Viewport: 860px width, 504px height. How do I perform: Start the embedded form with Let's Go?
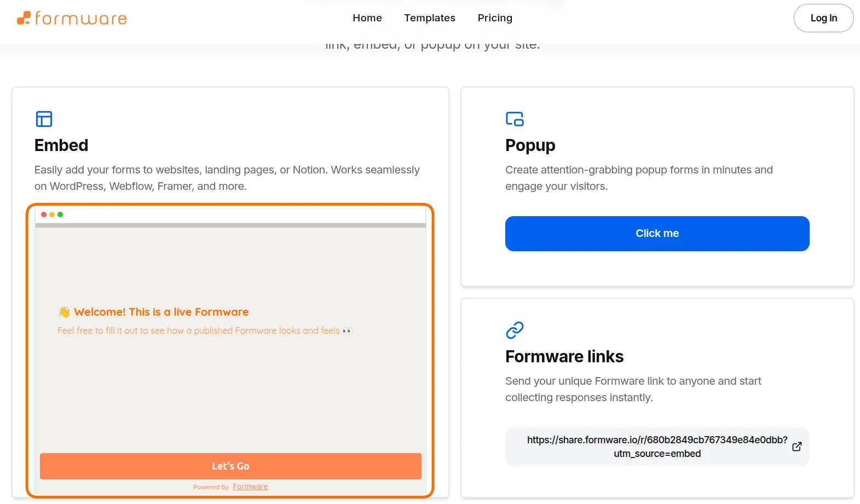[x=230, y=466]
